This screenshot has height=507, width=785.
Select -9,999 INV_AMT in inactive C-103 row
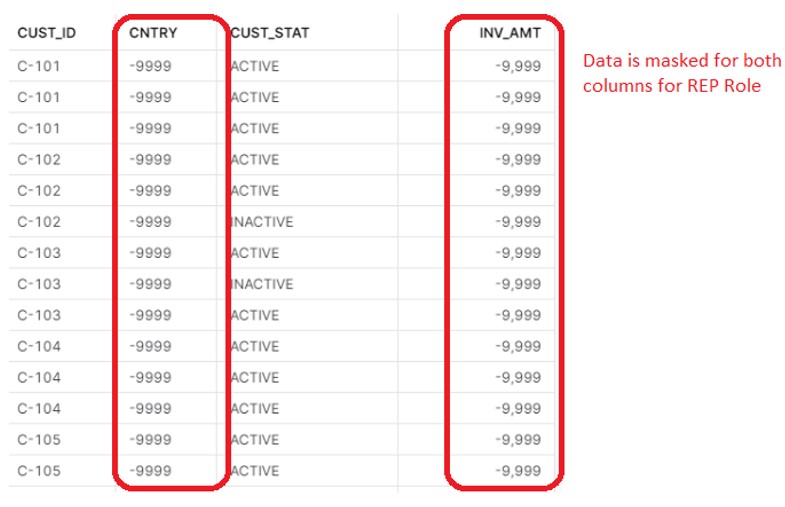pyautogui.click(x=518, y=284)
